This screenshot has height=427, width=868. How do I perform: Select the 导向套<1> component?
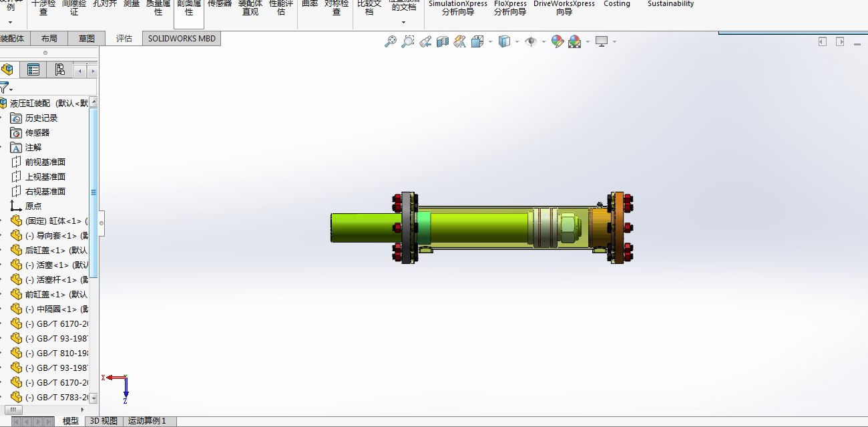[49, 235]
